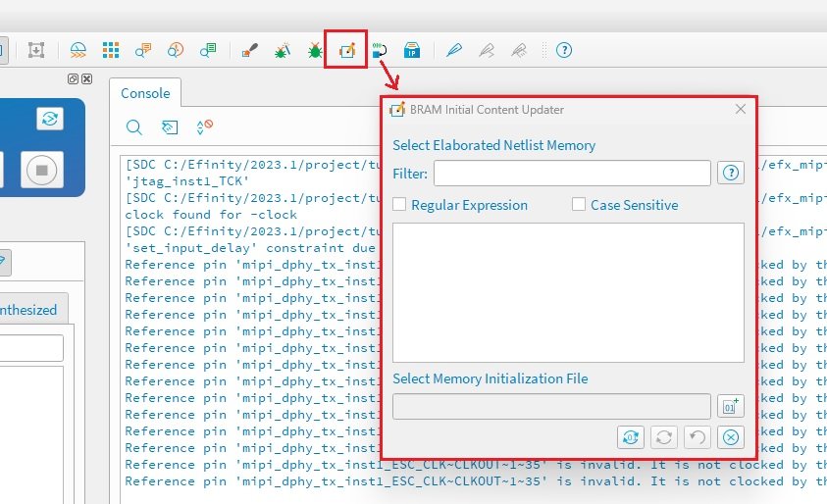
Task: Click the gray refresh button in dialog
Action: (664, 437)
